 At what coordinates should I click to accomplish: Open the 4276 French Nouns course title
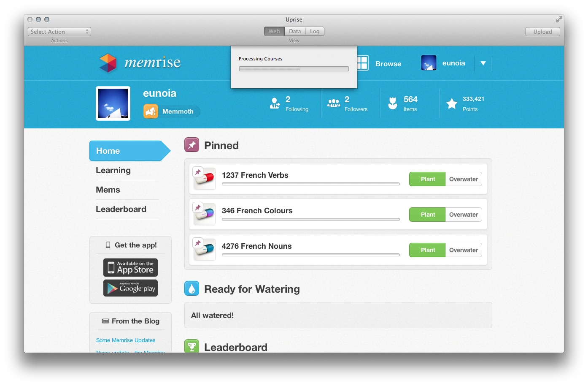tap(257, 246)
